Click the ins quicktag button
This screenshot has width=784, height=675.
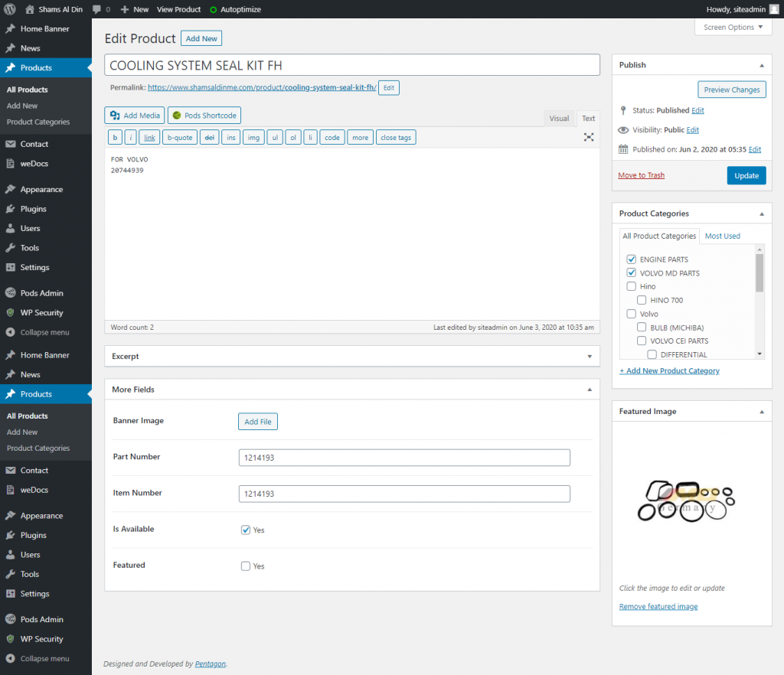tap(231, 138)
